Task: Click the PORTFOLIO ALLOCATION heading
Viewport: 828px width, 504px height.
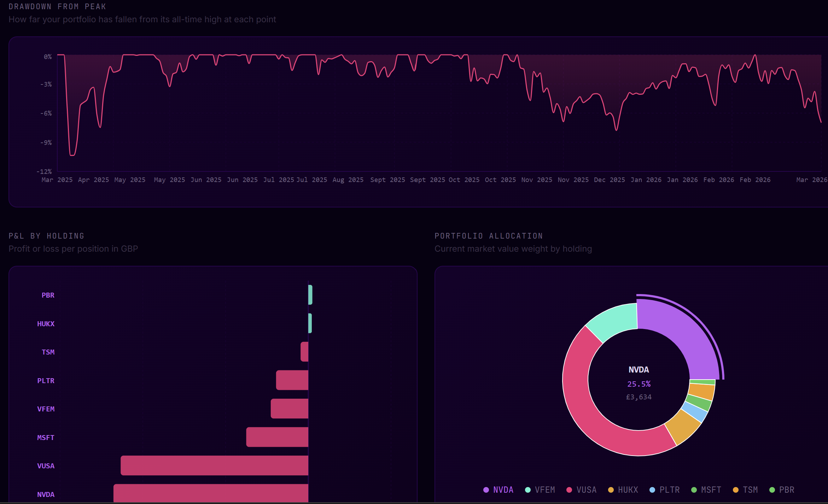Action: [489, 235]
